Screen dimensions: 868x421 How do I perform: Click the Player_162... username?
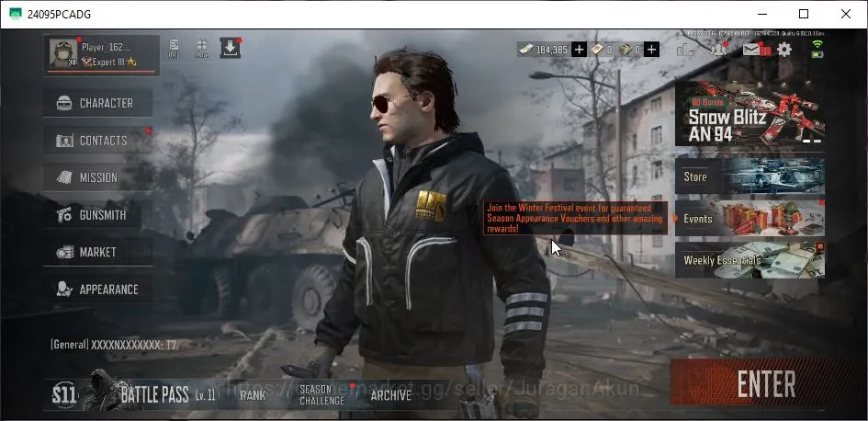106,47
